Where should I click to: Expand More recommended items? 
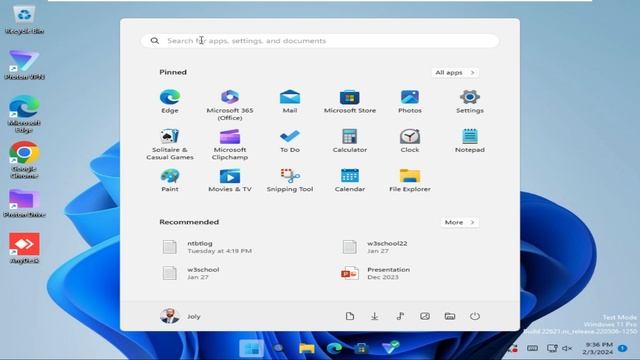459,222
